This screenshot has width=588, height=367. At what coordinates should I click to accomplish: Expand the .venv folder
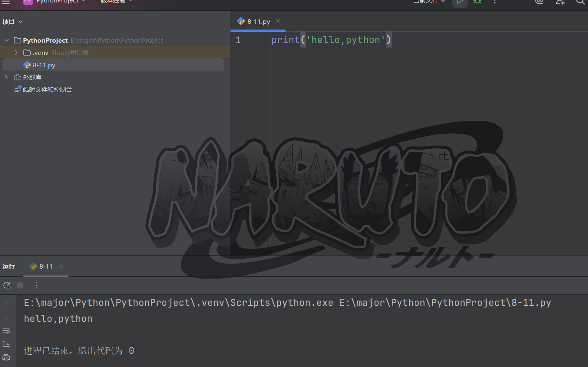click(x=16, y=52)
